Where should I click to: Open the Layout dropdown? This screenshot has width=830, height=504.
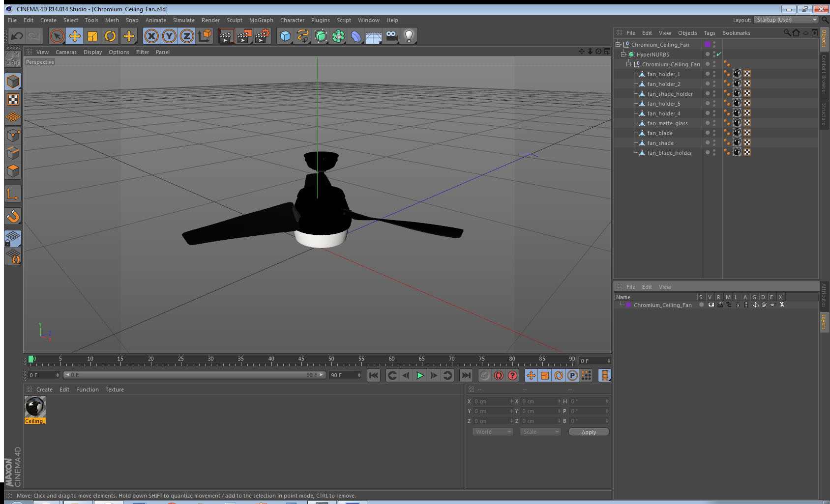786,20
